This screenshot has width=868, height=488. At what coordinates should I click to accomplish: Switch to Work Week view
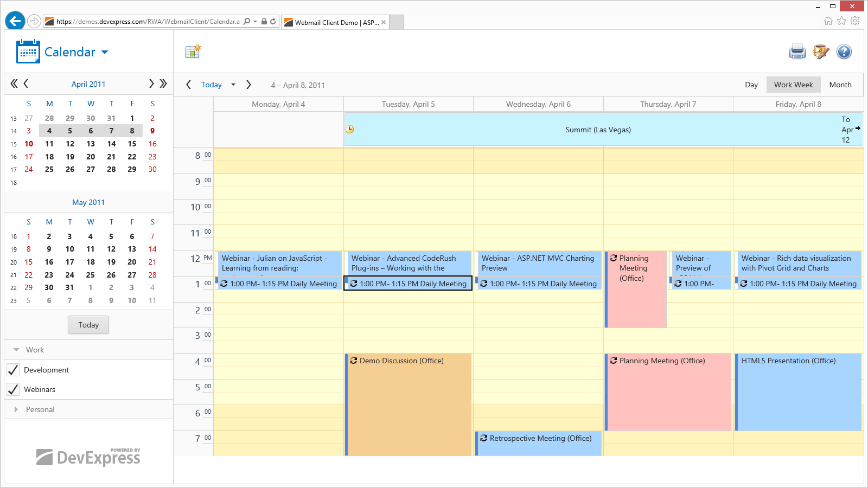[794, 85]
